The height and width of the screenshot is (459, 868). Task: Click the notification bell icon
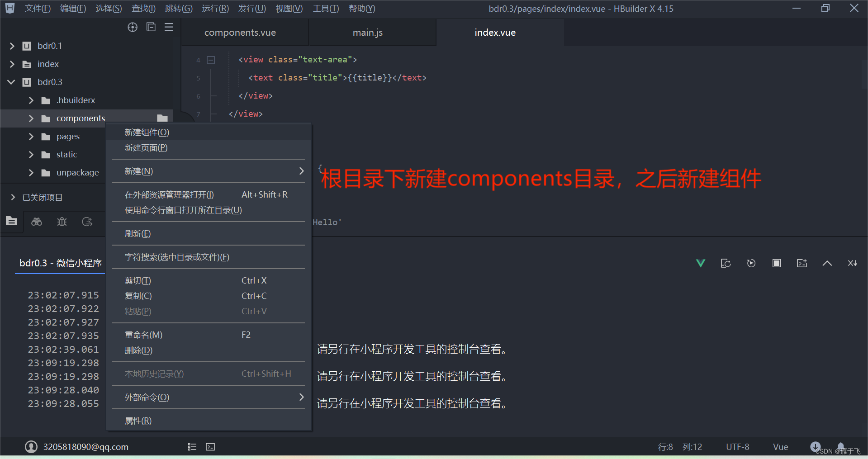841,446
